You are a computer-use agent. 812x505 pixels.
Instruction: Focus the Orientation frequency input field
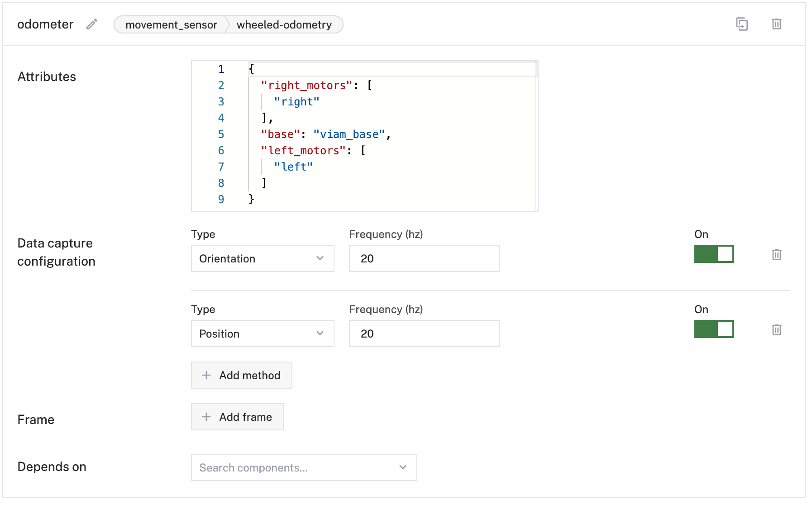(x=424, y=258)
